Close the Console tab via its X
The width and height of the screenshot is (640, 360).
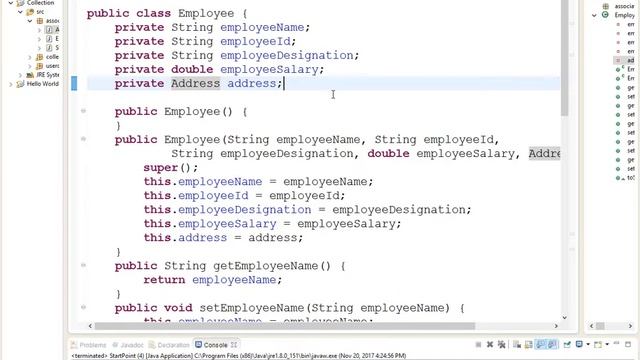click(x=234, y=345)
